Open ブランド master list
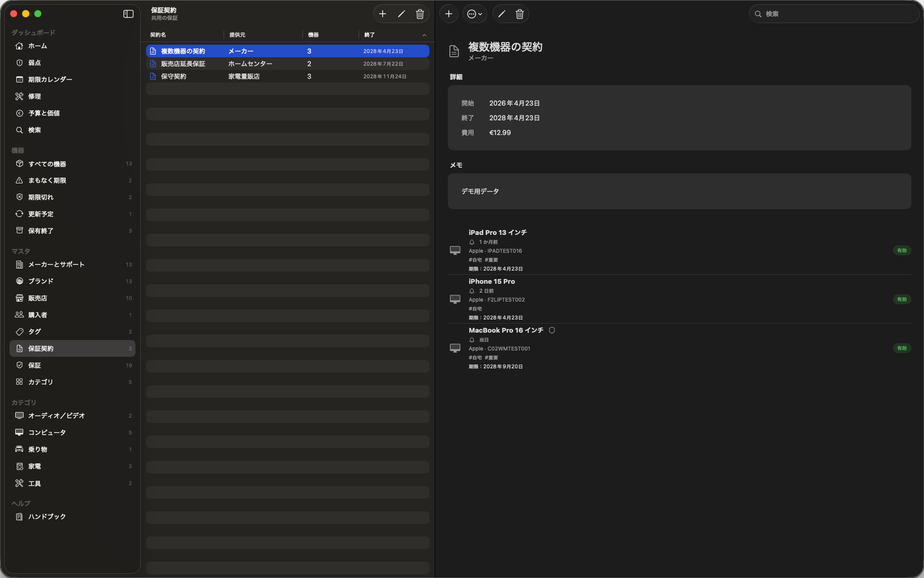The height and width of the screenshot is (578, 924). [x=72, y=282]
